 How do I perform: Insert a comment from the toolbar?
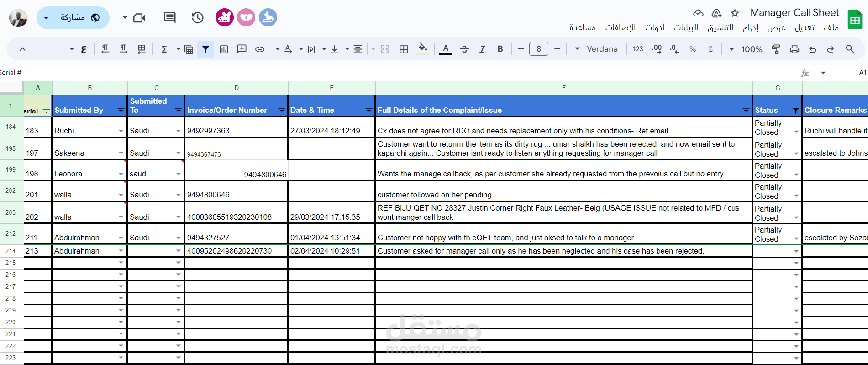pos(242,49)
